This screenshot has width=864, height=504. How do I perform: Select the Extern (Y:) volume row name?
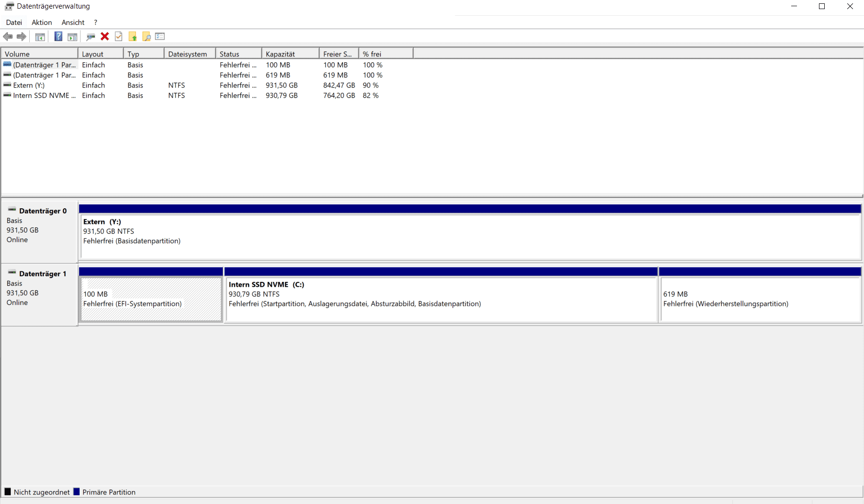(29, 85)
